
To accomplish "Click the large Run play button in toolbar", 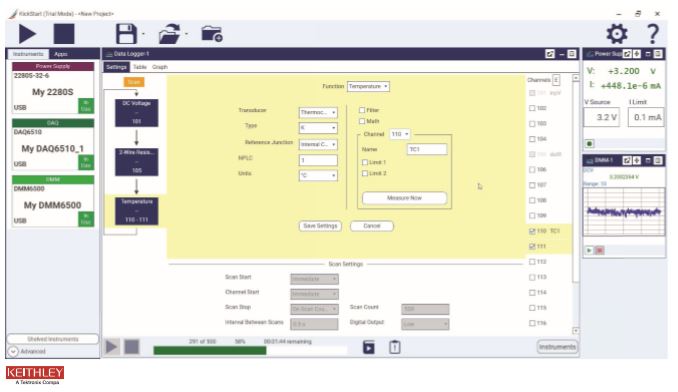I will coord(27,34).
